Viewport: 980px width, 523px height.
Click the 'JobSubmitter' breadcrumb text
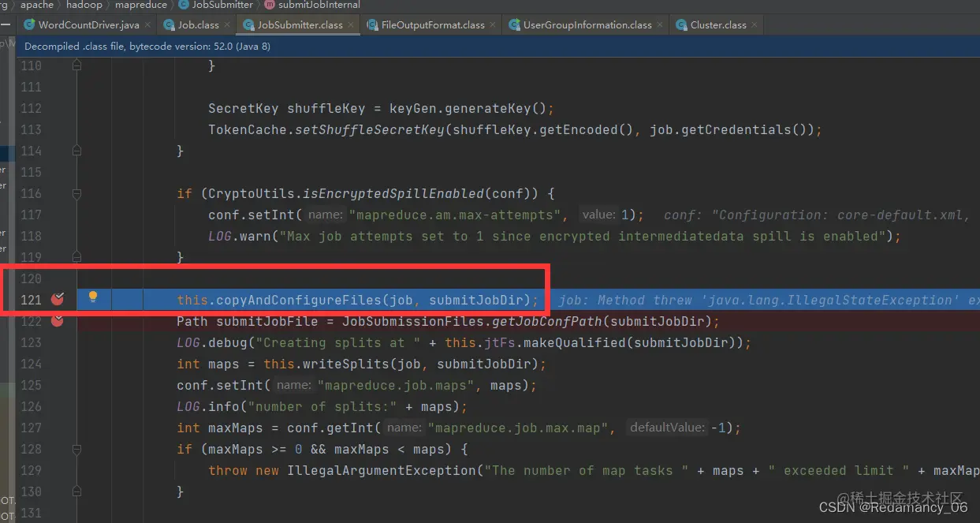pyautogui.click(x=223, y=5)
